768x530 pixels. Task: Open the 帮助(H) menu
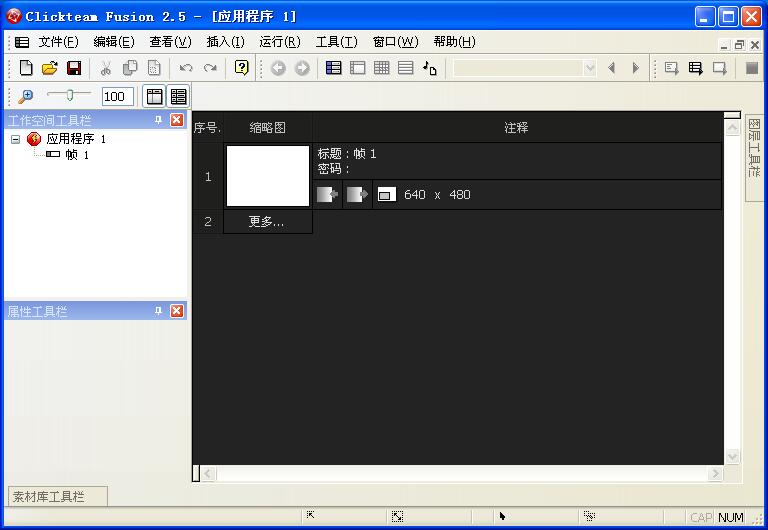[x=454, y=42]
